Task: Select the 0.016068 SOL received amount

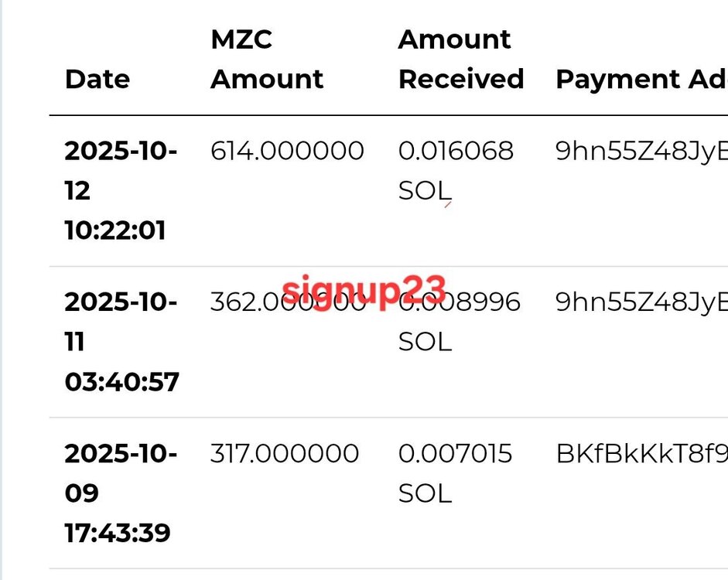Action: tap(456, 169)
